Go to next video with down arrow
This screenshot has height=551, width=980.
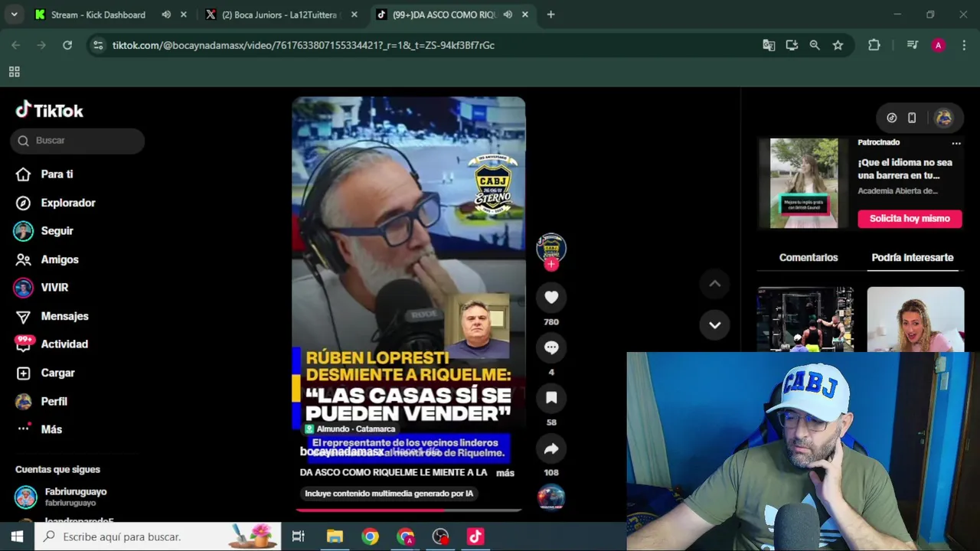tap(714, 325)
